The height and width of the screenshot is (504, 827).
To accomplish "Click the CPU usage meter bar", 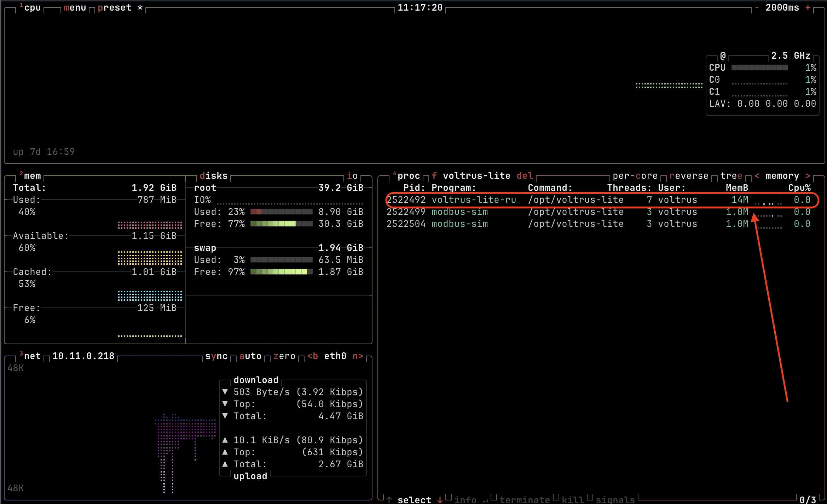I will click(x=760, y=68).
